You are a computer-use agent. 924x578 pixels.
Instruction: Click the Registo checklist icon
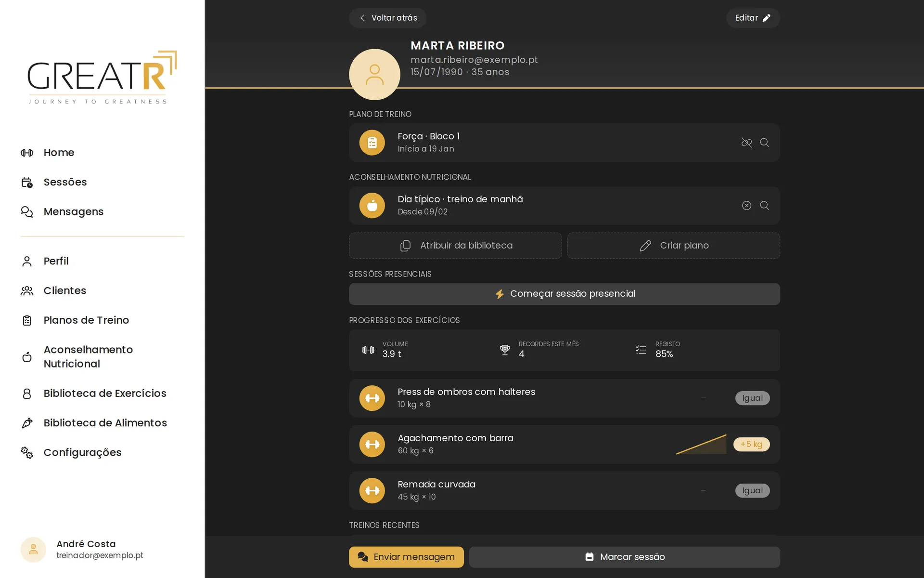[641, 350]
